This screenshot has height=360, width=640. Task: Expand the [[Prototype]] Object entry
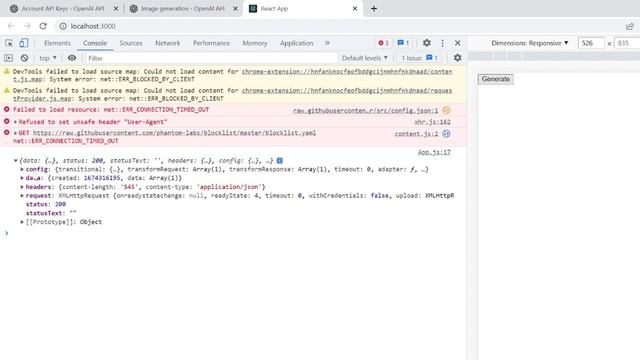click(x=22, y=222)
